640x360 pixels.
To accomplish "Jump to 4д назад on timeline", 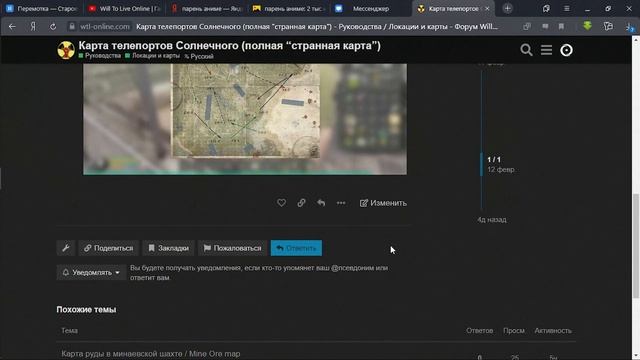I will (492, 220).
